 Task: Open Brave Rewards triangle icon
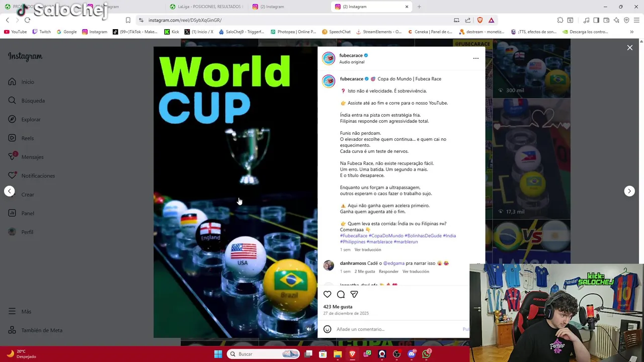(x=491, y=20)
